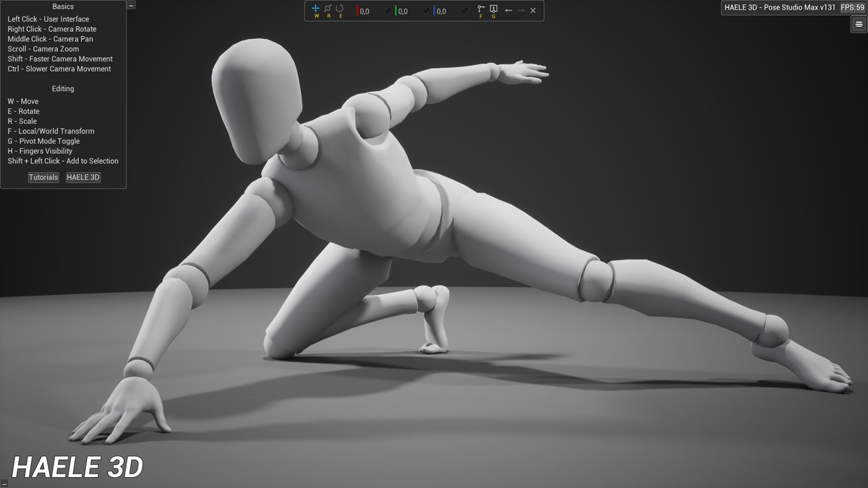
Task: Click 'F - Local/World Transform' help line
Action: [51, 132]
